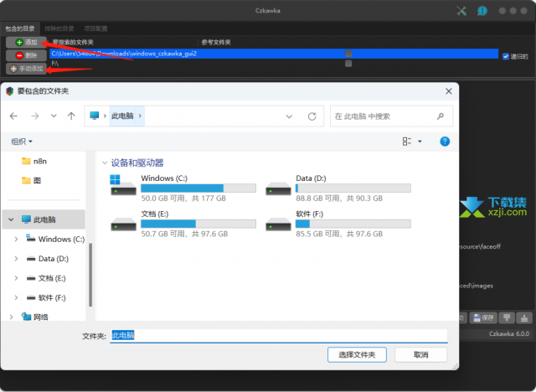Click the 文档 (E:) usage bar
536x392 pixels.
(198, 224)
